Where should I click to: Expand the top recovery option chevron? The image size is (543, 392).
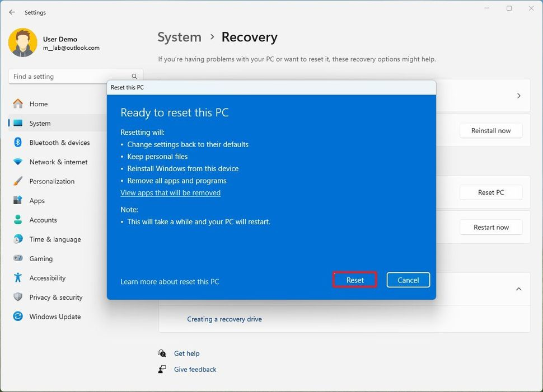(x=518, y=96)
